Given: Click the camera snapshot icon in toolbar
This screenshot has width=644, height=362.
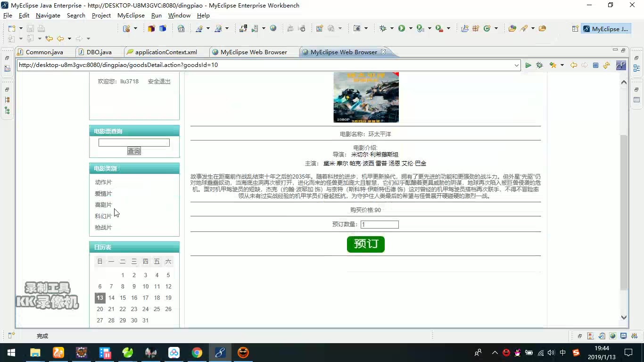Looking at the screenshot, I should 357,29.
